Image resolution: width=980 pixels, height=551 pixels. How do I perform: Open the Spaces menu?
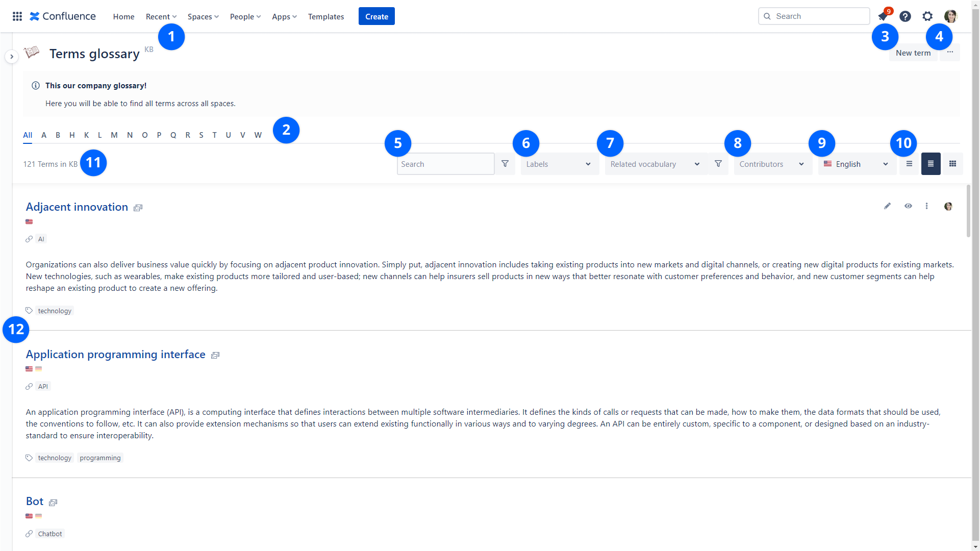[203, 16]
